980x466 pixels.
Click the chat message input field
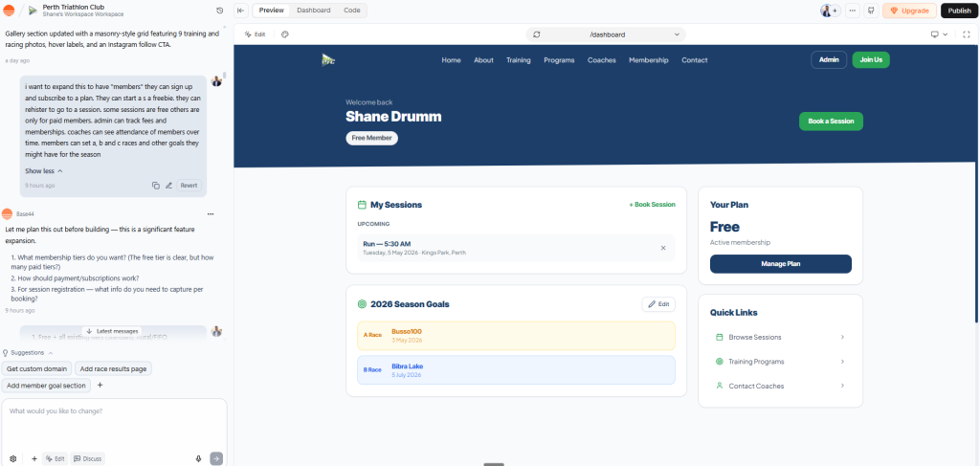click(x=114, y=425)
